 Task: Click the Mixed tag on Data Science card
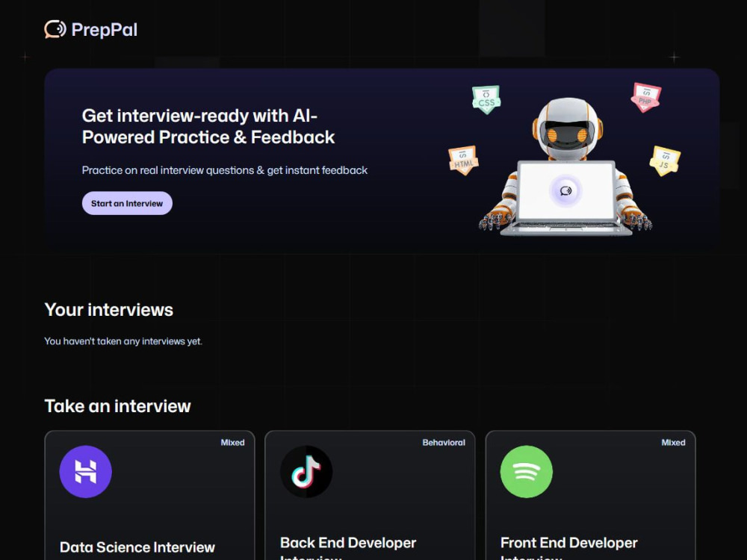click(232, 442)
